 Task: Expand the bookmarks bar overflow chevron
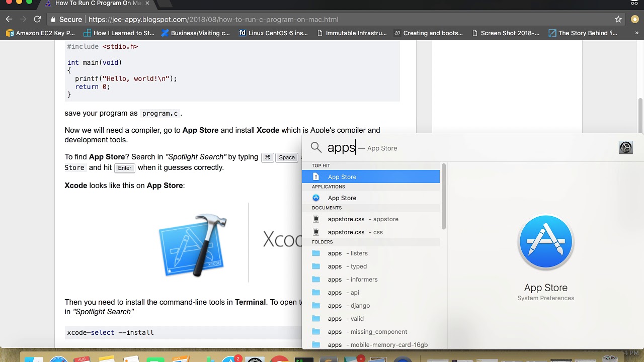tap(636, 33)
